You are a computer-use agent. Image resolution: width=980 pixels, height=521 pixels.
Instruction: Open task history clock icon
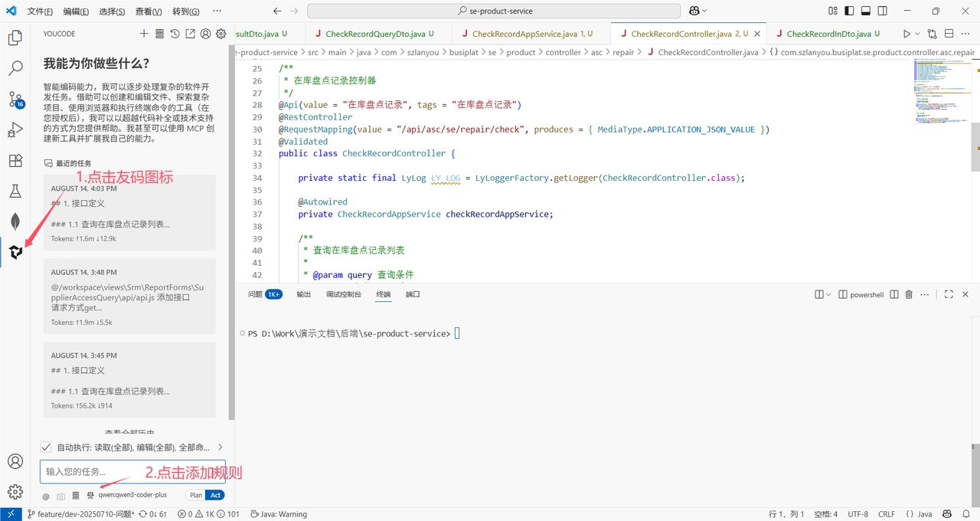(x=175, y=34)
